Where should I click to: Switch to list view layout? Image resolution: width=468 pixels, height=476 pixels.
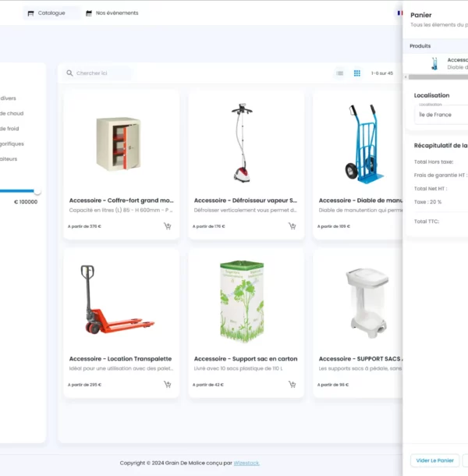[339, 73]
